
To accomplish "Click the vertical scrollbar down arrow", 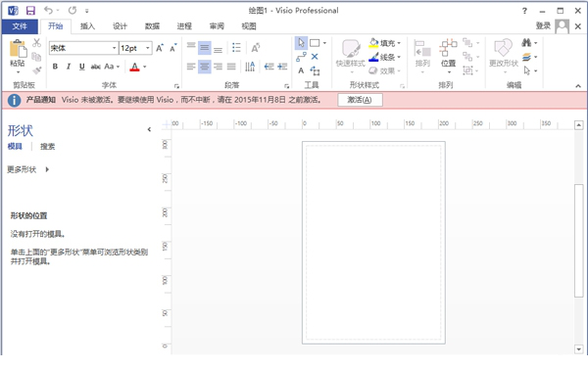I will tap(578, 349).
